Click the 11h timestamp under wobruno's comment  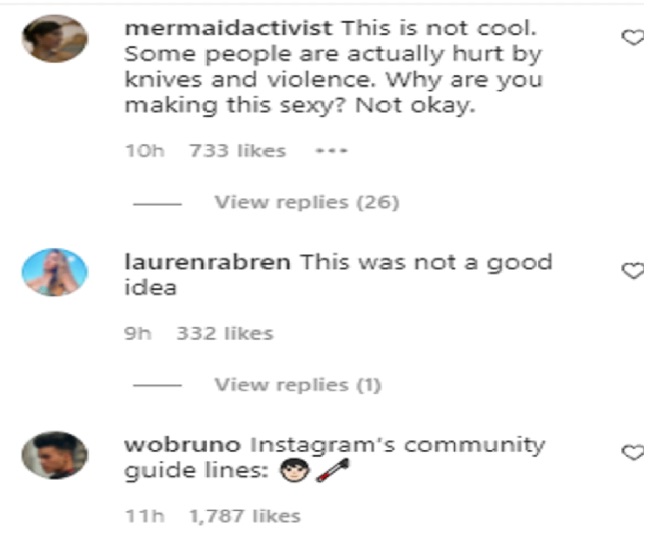(x=145, y=516)
